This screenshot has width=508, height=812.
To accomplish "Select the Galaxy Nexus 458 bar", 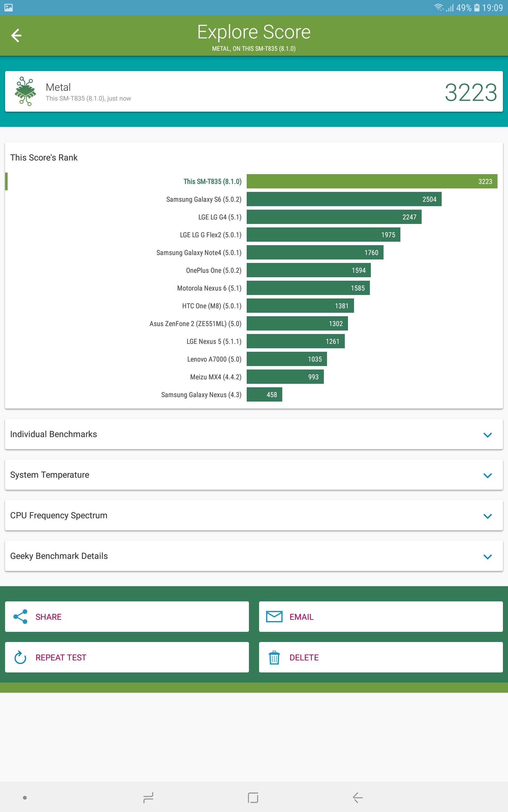I will [264, 395].
